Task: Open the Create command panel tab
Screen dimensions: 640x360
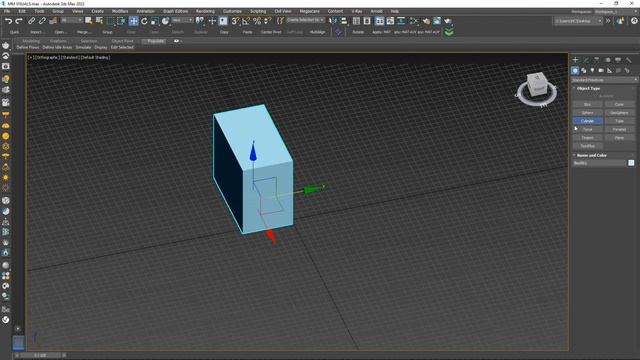Action: tap(576, 60)
